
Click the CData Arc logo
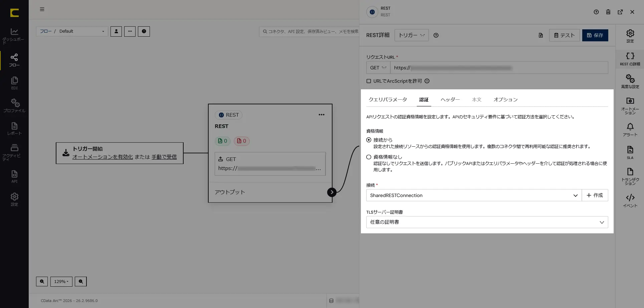click(x=14, y=13)
